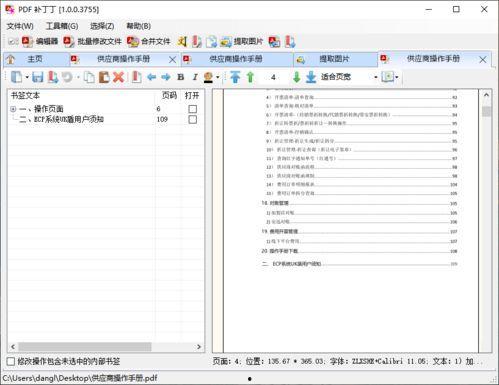Expand the 一、操作页面 bookmark tree node

(x=13, y=109)
